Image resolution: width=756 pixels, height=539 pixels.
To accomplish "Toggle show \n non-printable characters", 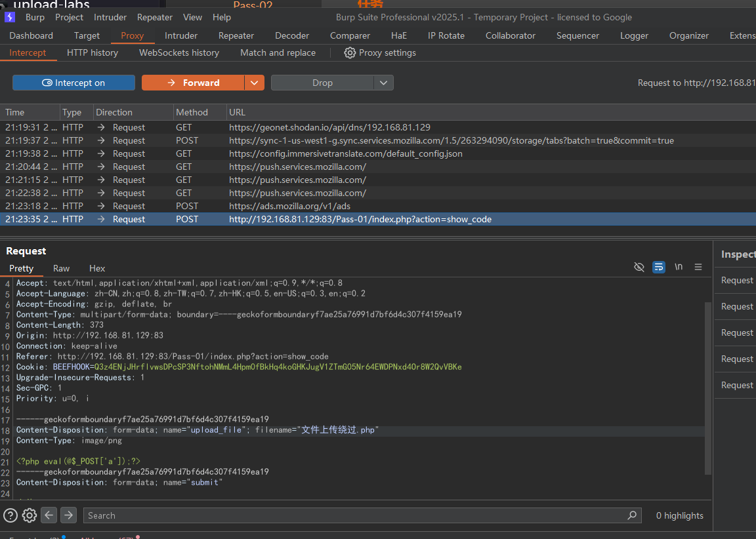I will [679, 267].
